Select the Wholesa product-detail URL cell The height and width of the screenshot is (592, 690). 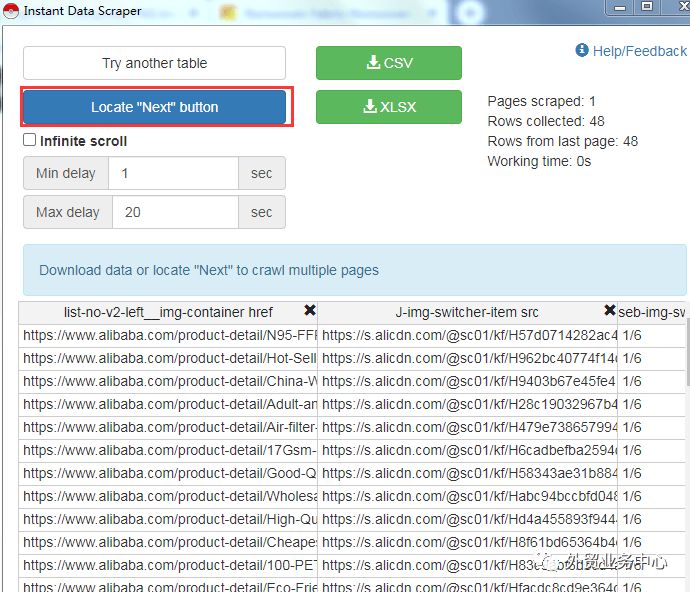coord(168,496)
